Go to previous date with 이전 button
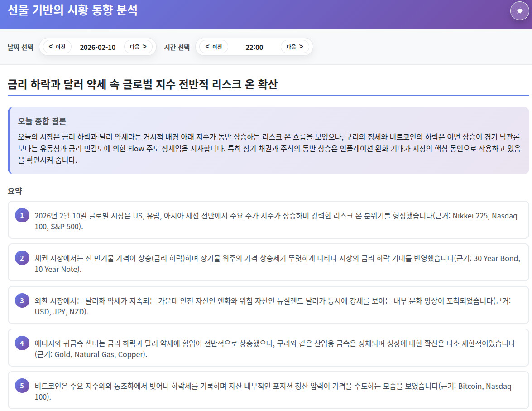The height and width of the screenshot is (411, 532). point(57,47)
